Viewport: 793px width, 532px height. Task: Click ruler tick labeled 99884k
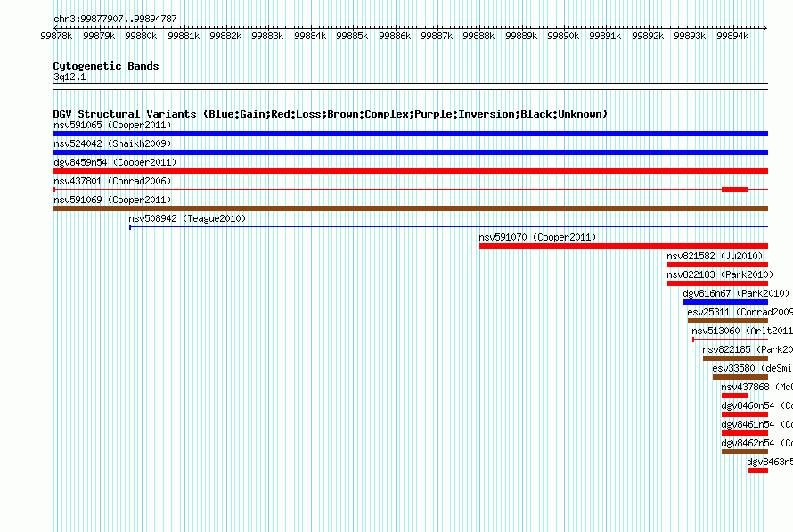pyautogui.click(x=310, y=36)
